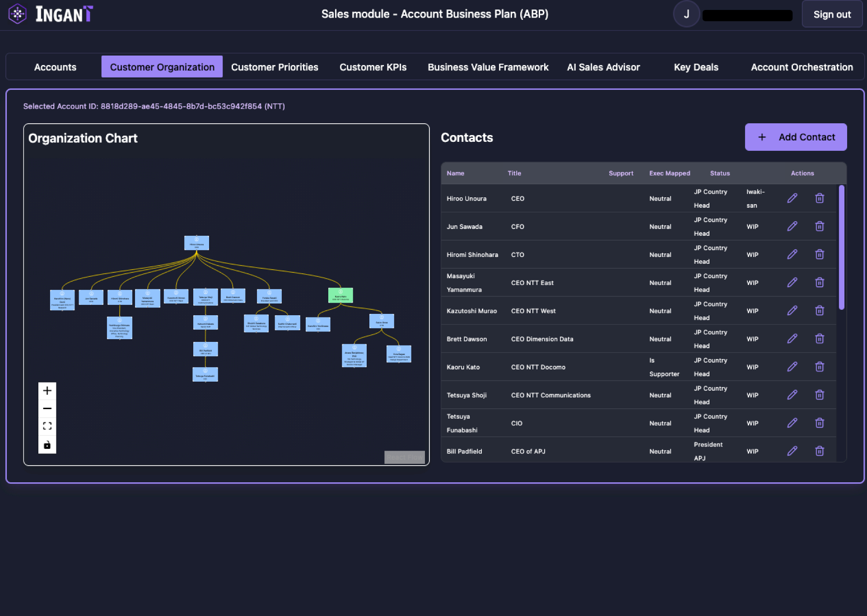Viewport: 867px width, 616px height.
Task: Delete the Jun Sawada contact
Action: tap(820, 226)
